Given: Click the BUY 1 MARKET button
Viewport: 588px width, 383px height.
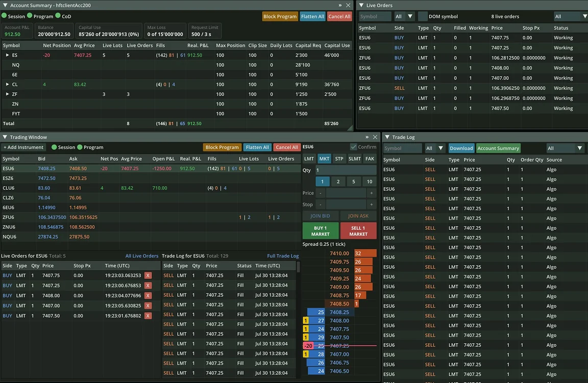Looking at the screenshot, I should point(320,231).
